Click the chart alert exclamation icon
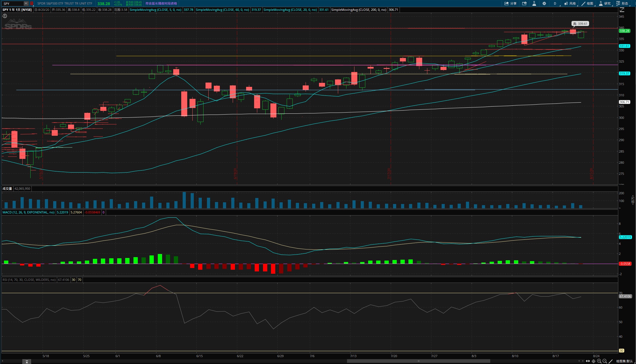This screenshot has width=636, height=364. coord(5,16)
